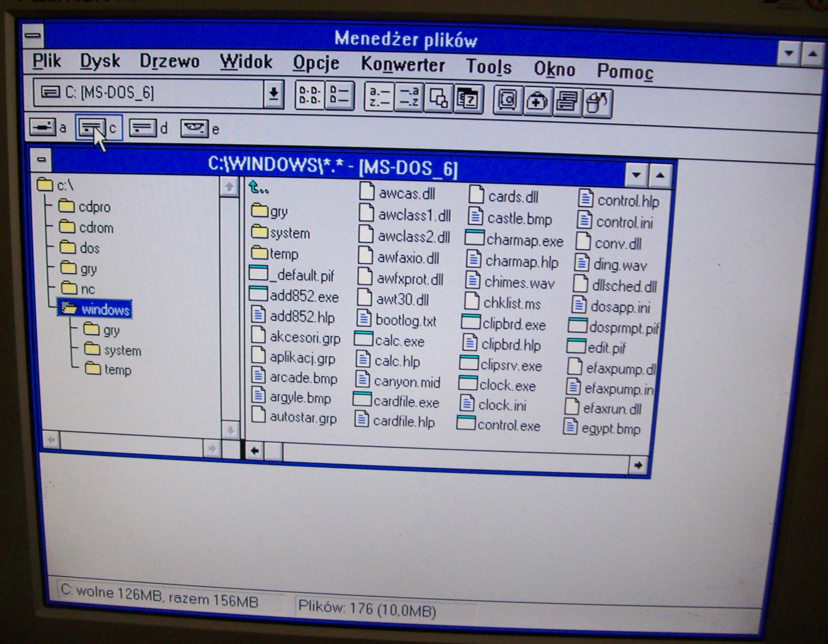Select edit.pif file

(596, 347)
